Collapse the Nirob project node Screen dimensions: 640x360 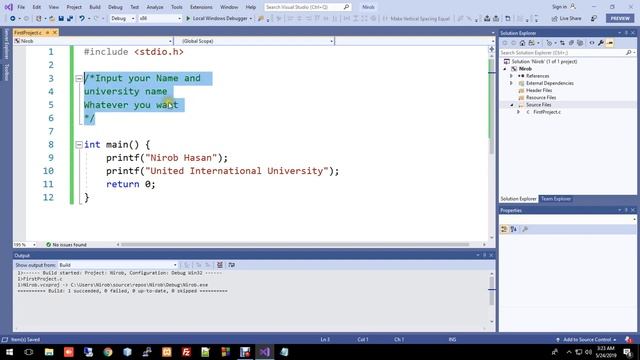505,69
